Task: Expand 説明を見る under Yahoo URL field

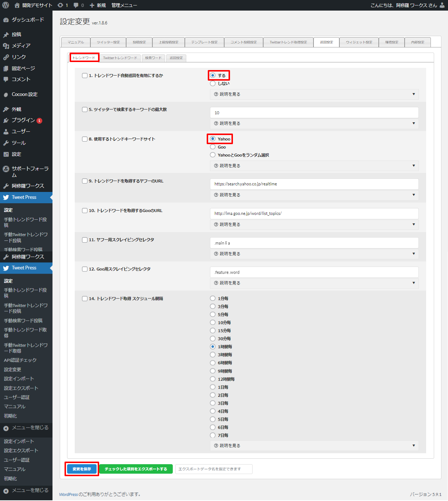Action: pyautogui.click(x=314, y=195)
